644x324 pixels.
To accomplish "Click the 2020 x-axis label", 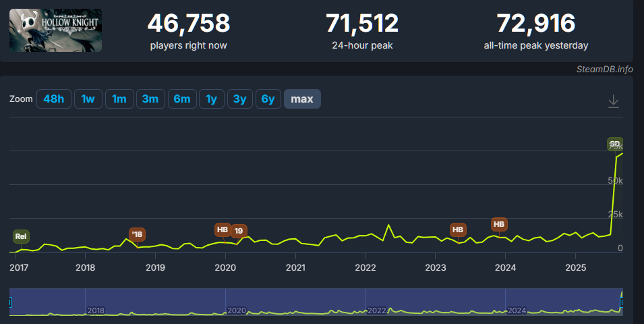I will [x=225, y=268].
